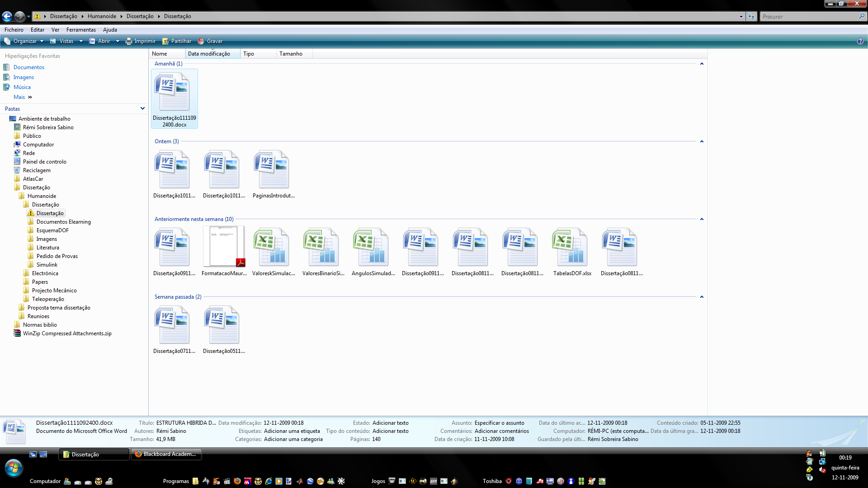Screen dimensions: 868x488
Task: Select the AngulosSimulad Excel file icon
Action: (x=371, y=247)
